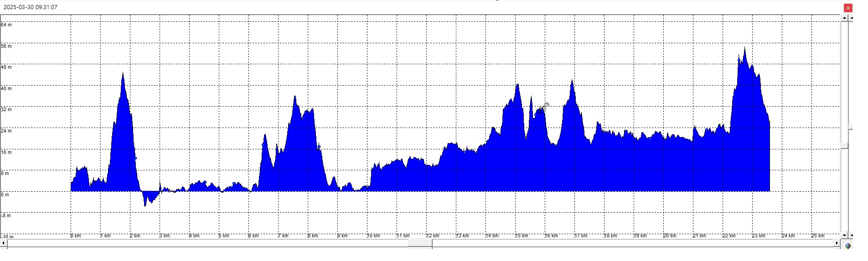Click the globe icon beside the scrollbars

click(x=848, y=246)
